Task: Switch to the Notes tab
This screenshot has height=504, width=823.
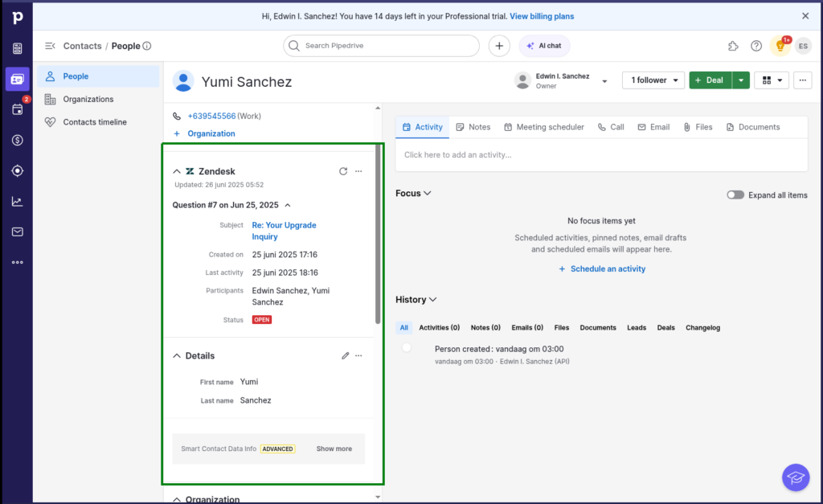Action: pos(473,127)
